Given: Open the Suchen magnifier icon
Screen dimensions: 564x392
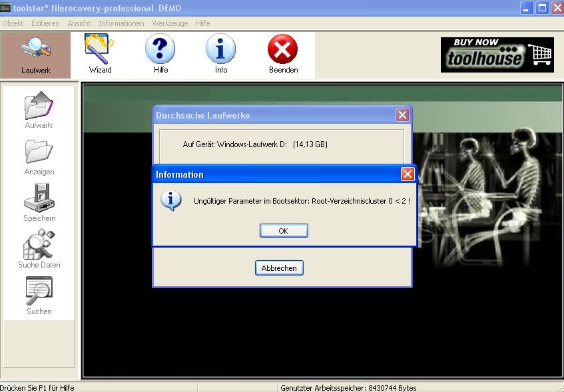Looking at the screenshot, I should (39, 296).
